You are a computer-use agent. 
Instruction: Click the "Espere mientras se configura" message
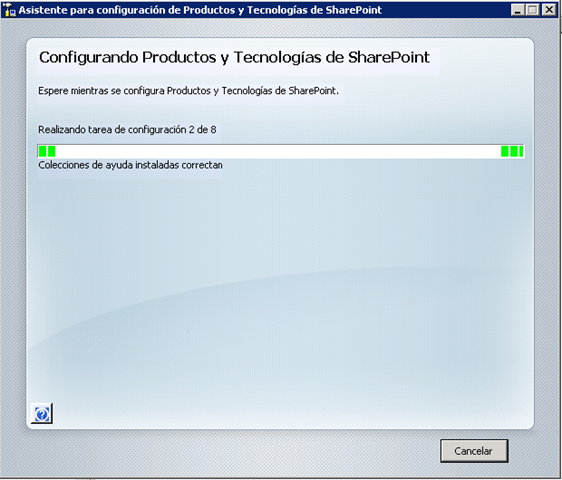(x=188, y=91)
